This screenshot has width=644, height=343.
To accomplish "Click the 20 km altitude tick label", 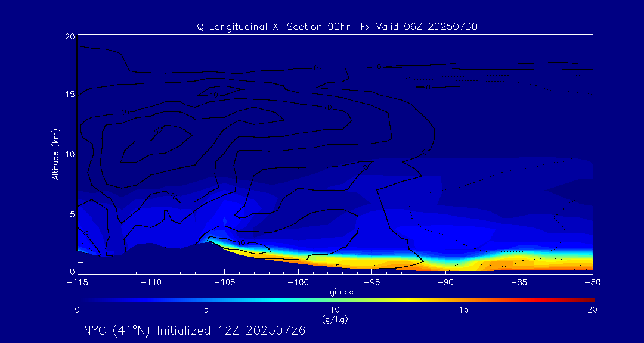I will 69,36.
